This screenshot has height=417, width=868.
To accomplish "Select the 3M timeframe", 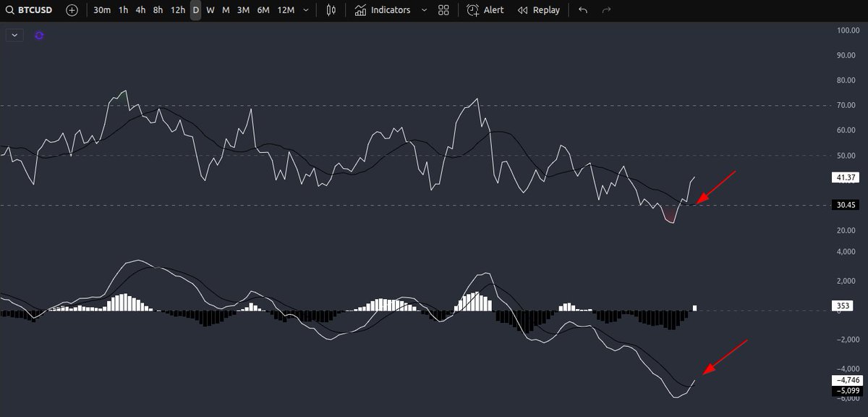I will (x=243, y=10).
